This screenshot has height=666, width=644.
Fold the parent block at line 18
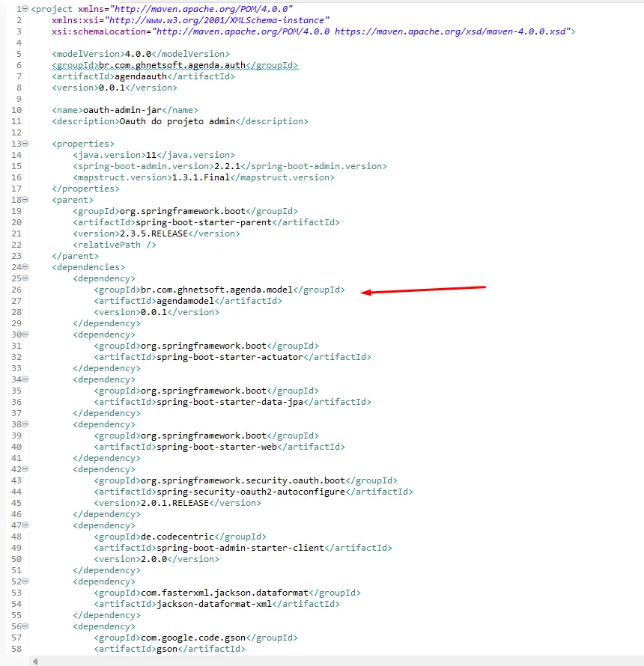26,200
